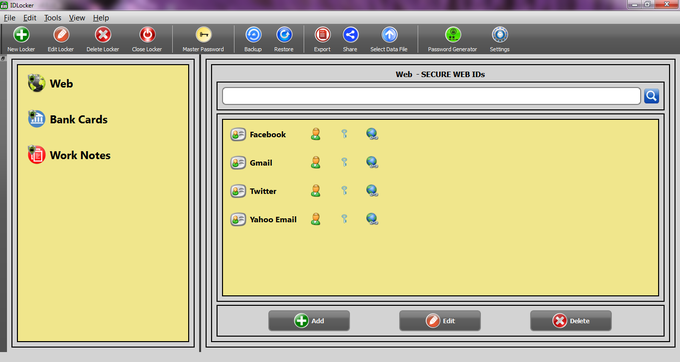Click the Select Data File icon
The width and height of the screenshot is (680, 362).
389,35
